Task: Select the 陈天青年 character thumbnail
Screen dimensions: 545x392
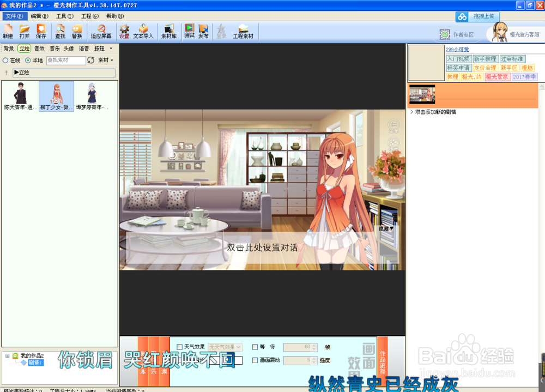Action: point(20,97)
